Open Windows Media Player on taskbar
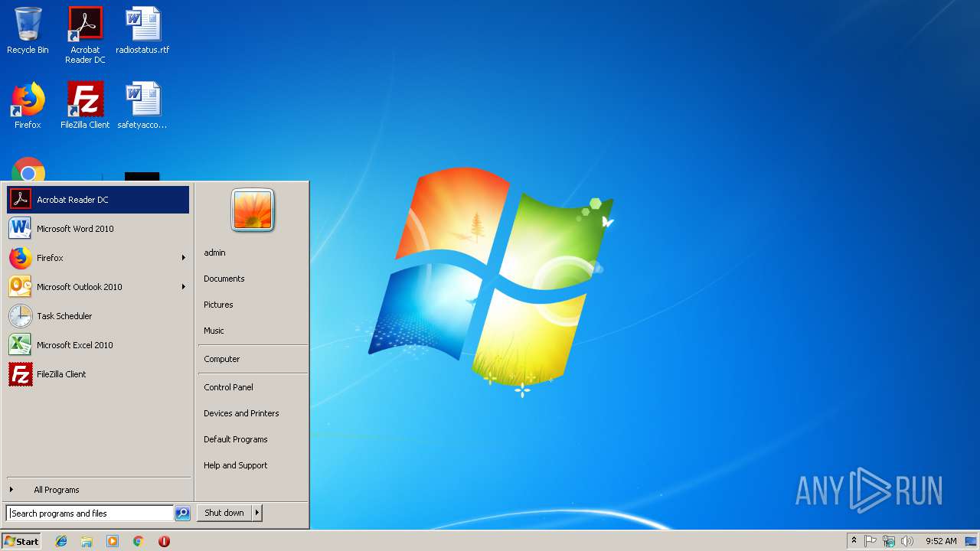This screenshot has width=980, height=551. [113, 541]
